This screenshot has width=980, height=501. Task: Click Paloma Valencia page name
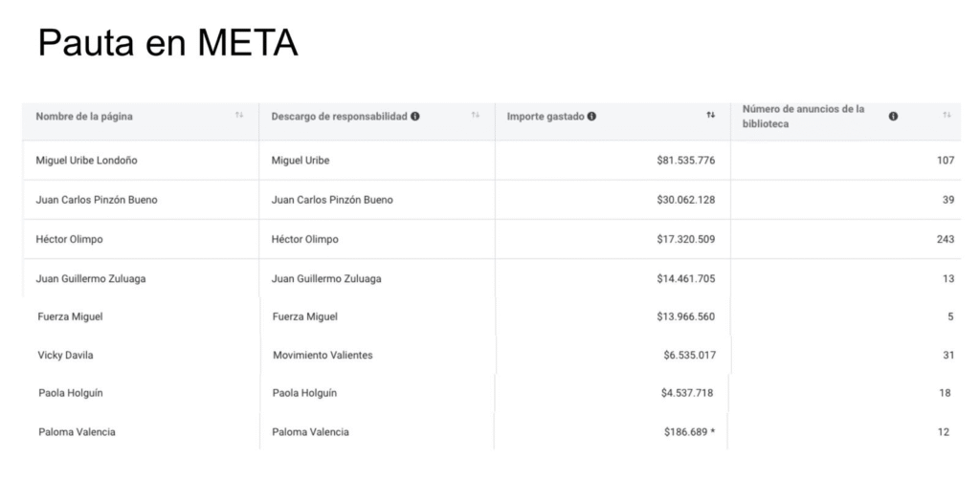[77, 432]
